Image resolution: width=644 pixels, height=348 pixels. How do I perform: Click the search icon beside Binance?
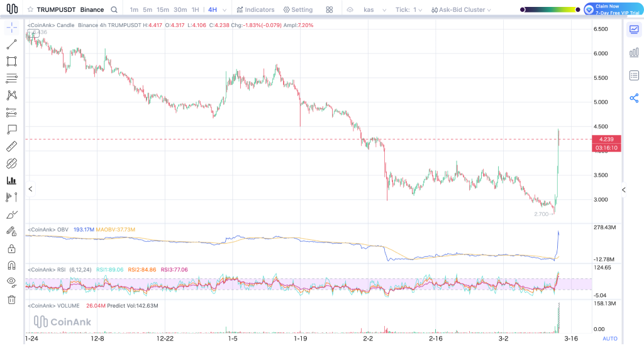click(113, 10)
